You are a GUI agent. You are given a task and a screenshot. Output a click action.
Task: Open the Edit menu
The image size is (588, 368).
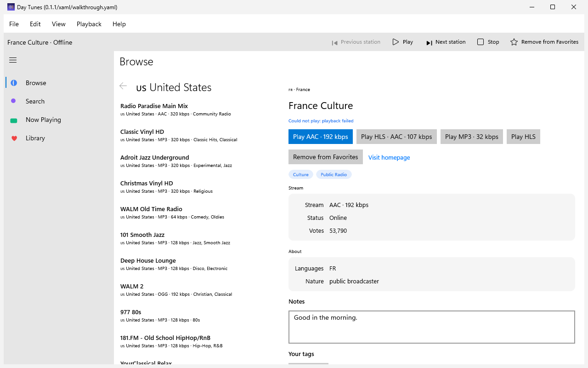point(35,24)
